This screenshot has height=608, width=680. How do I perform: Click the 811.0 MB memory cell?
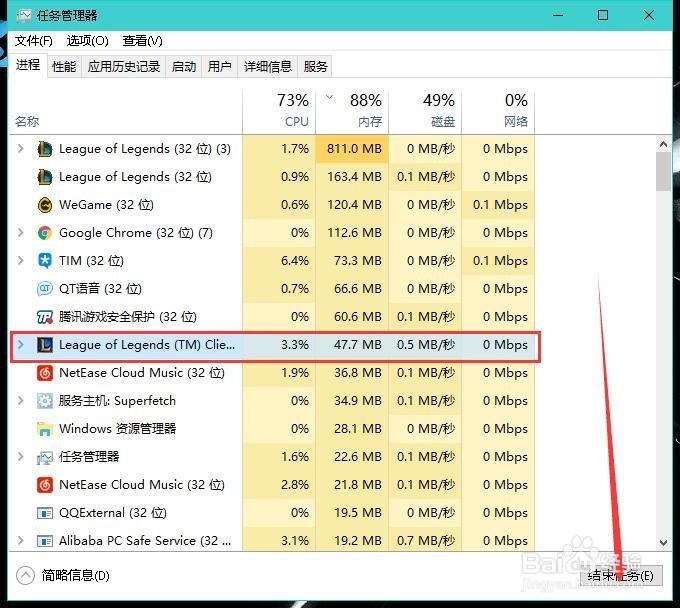[x=352, y=149]
